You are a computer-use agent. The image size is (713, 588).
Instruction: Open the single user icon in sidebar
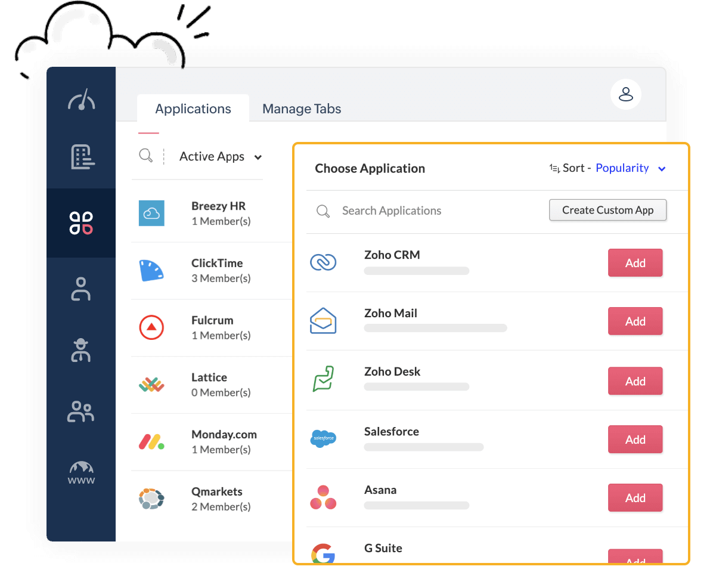click(81, 289)
